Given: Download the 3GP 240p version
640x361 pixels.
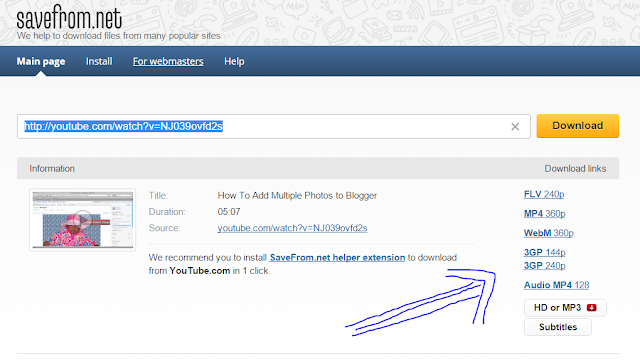Looking at the screenshot, I should point(544,265).
